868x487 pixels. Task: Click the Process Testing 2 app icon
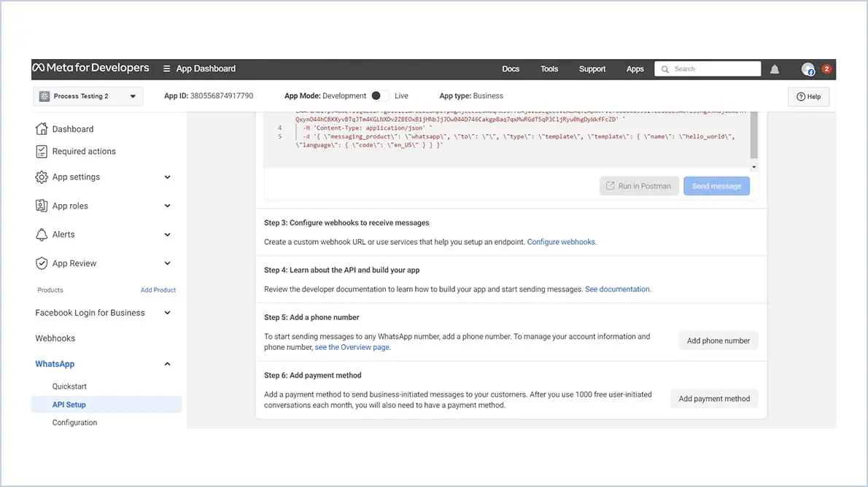point(44,96)
